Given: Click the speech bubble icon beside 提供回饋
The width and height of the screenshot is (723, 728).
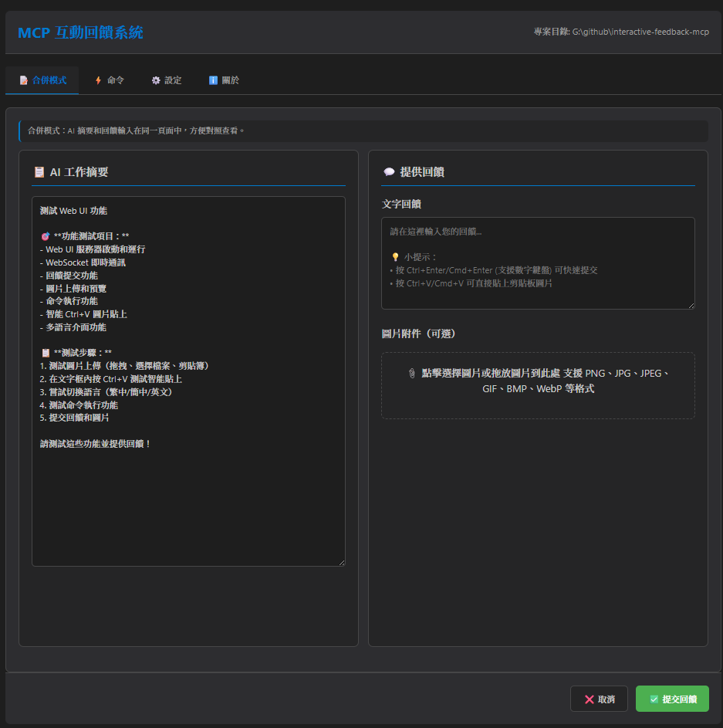Looking at the screenshot, I should click(x=389, y=171).
